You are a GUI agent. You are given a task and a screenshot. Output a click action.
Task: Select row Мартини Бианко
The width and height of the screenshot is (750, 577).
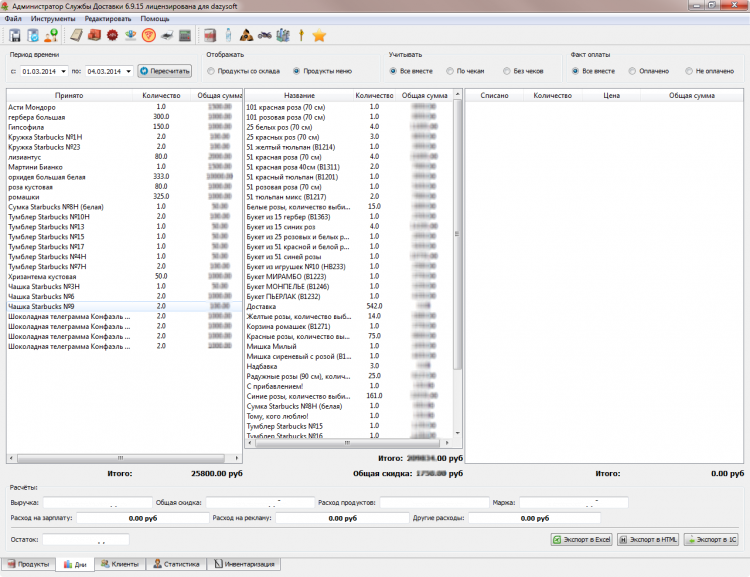124,167
